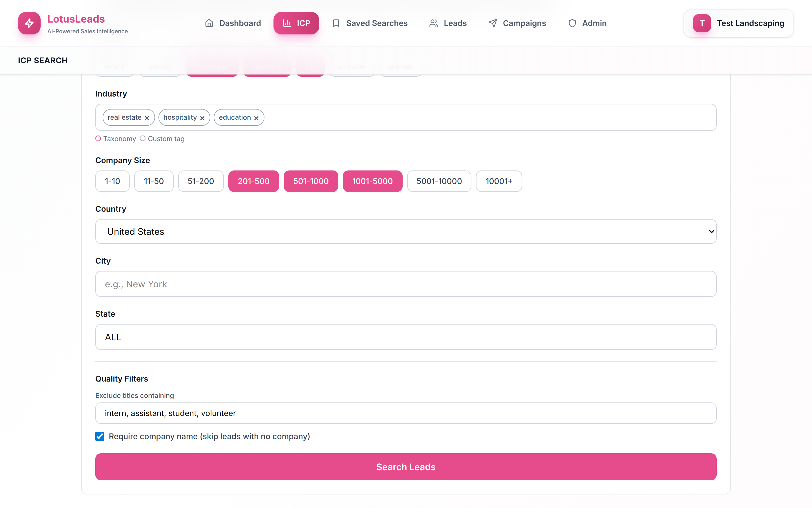This screenshot has height=508, width=812.
Task: Remove the real estate industry tag
Action: pos(147,118)
